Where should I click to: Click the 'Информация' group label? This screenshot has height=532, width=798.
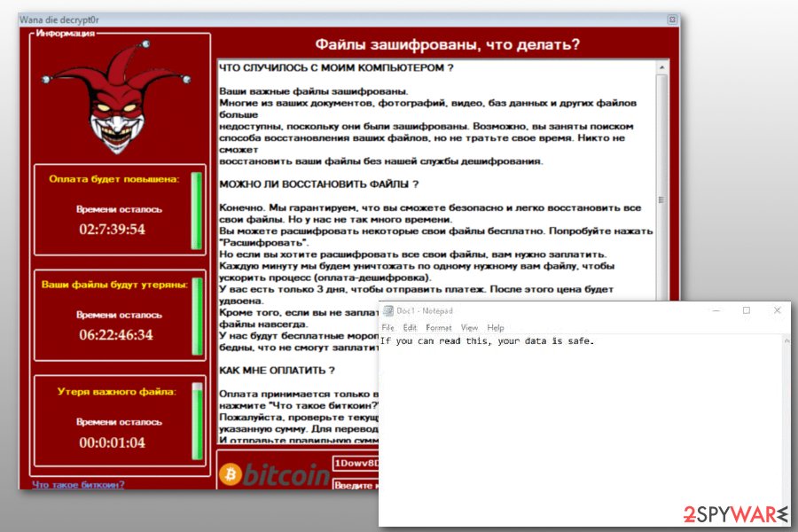65,33
